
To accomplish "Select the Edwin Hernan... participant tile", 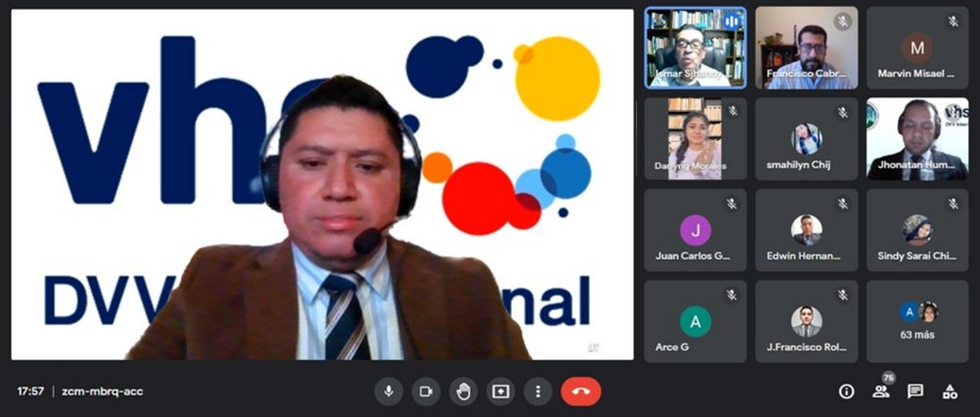I will click(x=807, y=230).
